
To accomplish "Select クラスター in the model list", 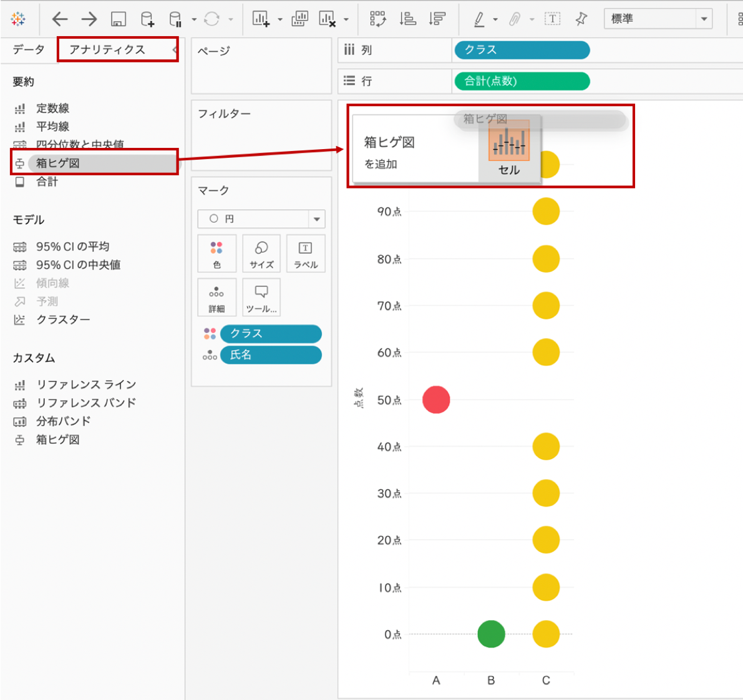I will pyautogui.click(x=63, y=319).
